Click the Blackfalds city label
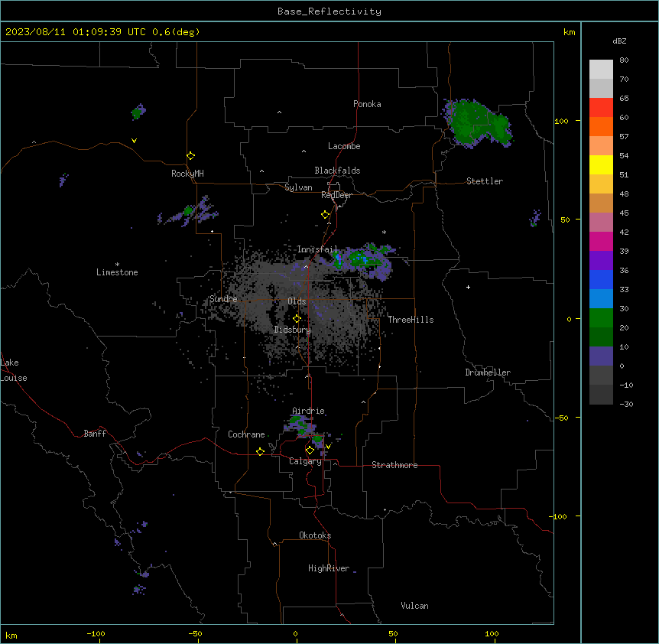Screen dimensions: 659x644 pos(337,171)
